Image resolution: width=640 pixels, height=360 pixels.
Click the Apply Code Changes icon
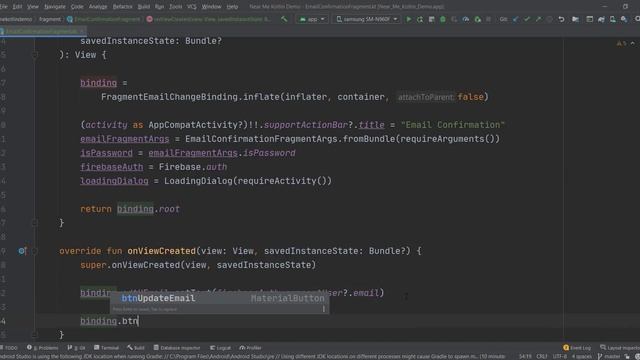click(431, 19)
